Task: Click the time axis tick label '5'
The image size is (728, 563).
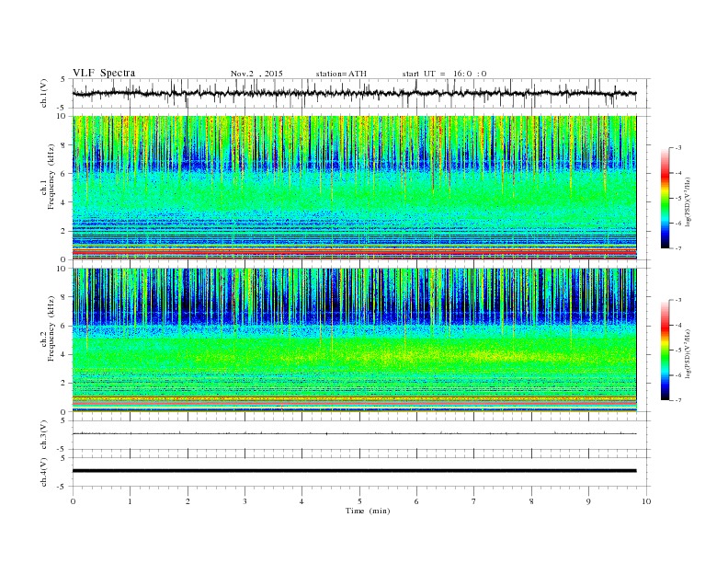Action: pyautogui.click(x=359, y=501)
